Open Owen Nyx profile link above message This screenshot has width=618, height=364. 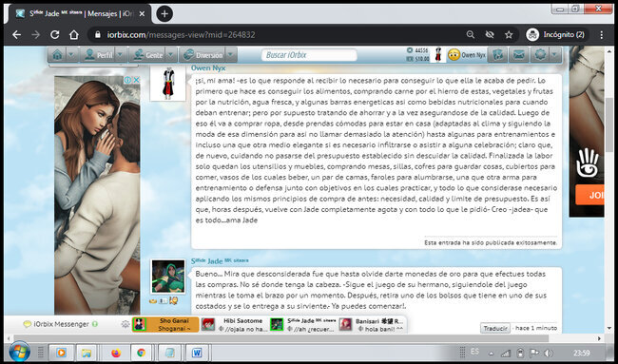click(x=208, y=68)
